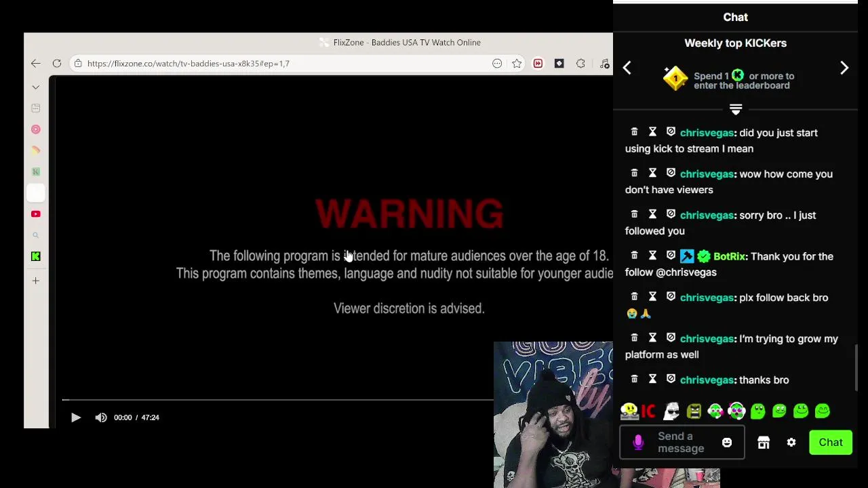Go to next leaderboard page

click(x=844, y=68)
